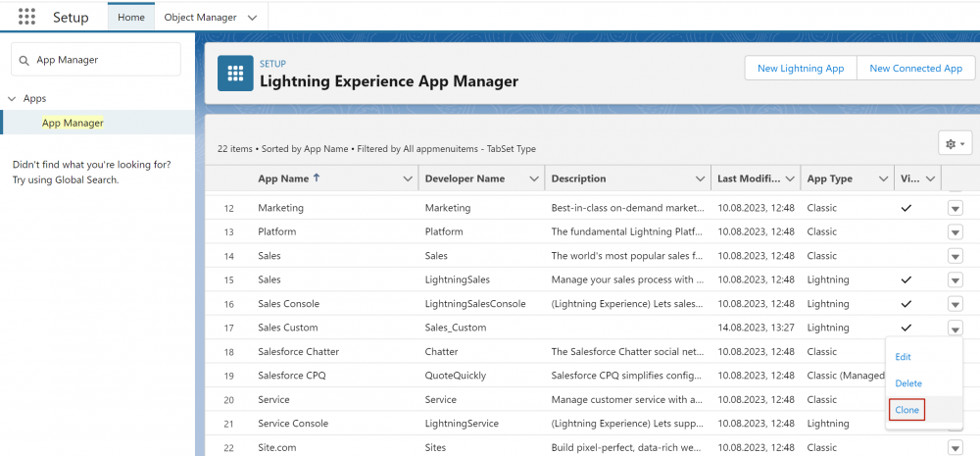
Task: Click the App Type column header
Action: [x=829, y=178]
